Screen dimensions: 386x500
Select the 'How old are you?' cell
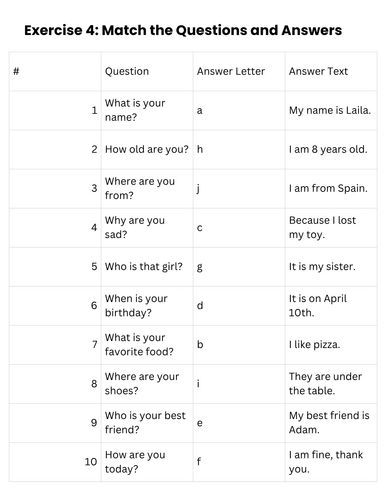[147, 149]
